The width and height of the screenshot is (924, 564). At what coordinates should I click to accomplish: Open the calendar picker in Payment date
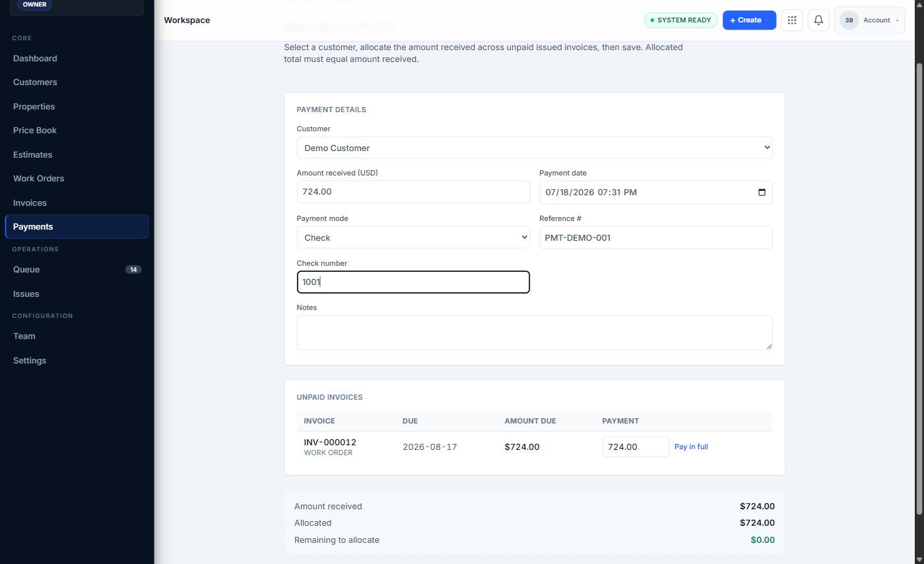point(762,192)
